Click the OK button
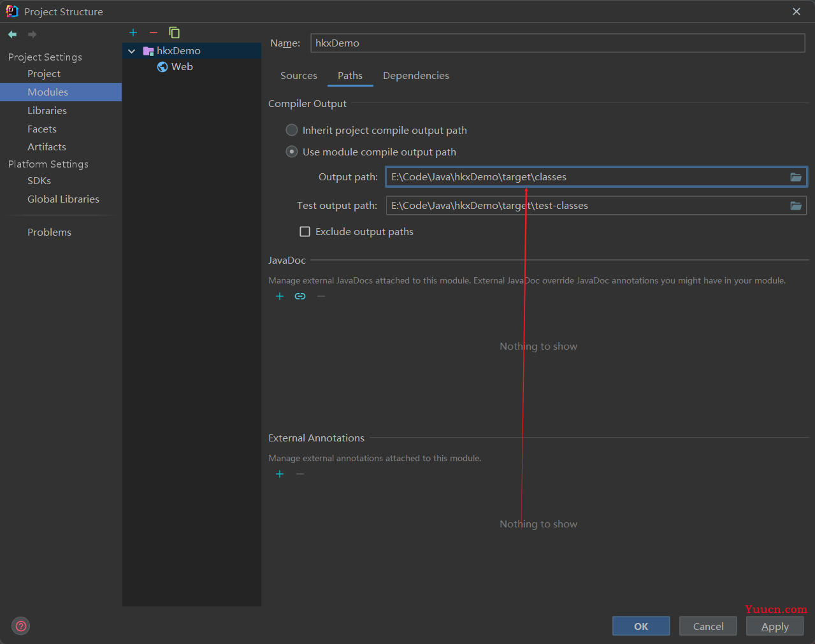Screen dimensions: 815x644 641,626
